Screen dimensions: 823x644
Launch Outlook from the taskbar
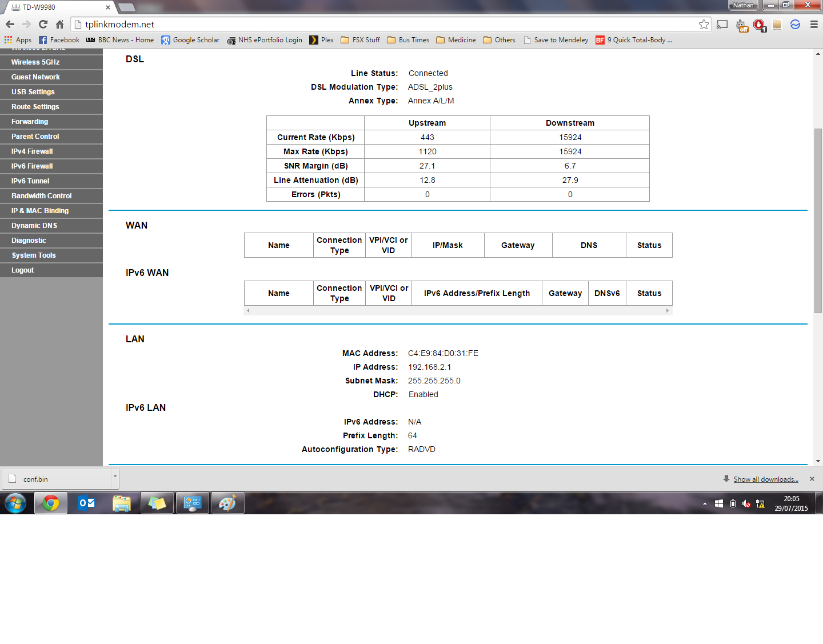[86, 503]
